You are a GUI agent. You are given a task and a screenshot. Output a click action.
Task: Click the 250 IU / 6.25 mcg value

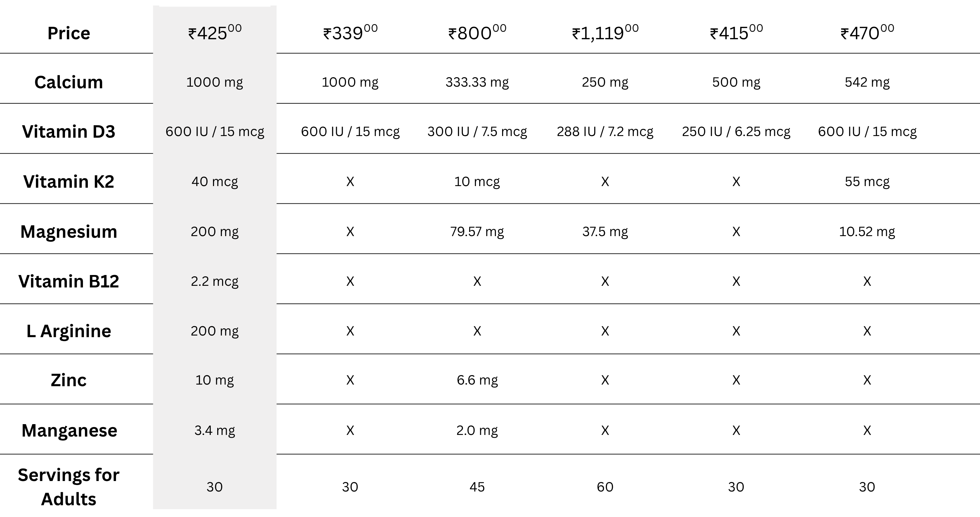click(x=736, y=132)
